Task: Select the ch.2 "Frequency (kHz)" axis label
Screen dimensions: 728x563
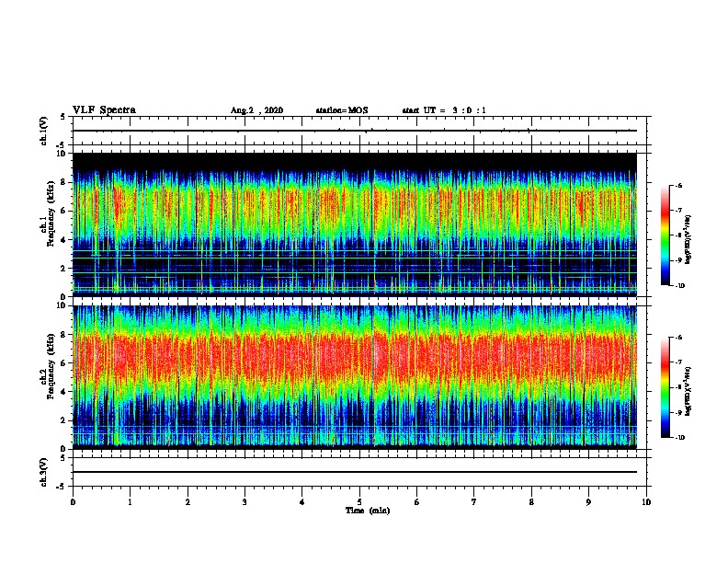Action: point(51,366)
